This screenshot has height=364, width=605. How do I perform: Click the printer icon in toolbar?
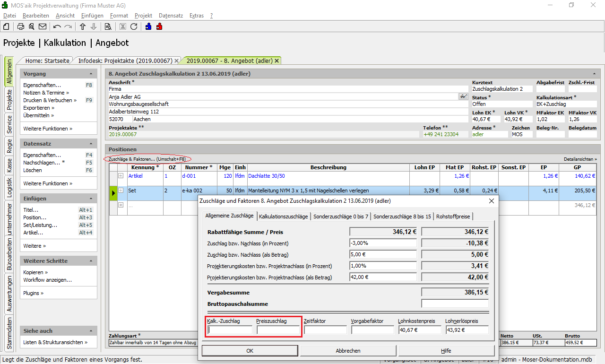pos(21,26)
